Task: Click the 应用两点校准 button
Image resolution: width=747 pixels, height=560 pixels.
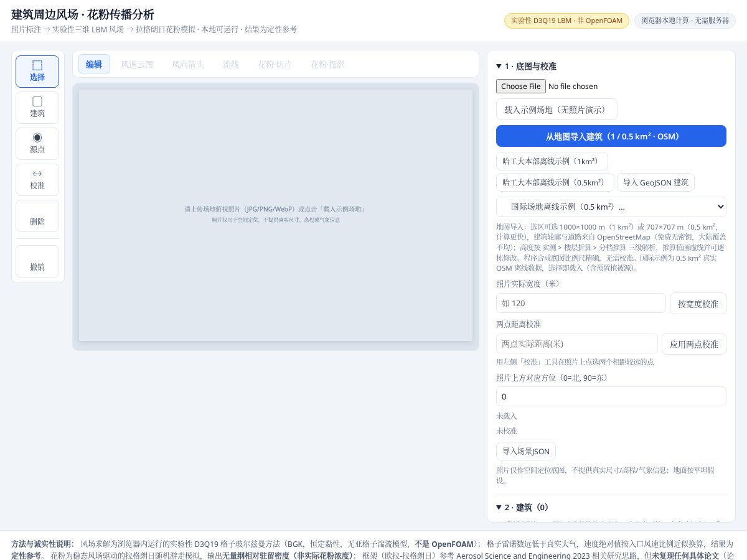Action: (694, 343)
